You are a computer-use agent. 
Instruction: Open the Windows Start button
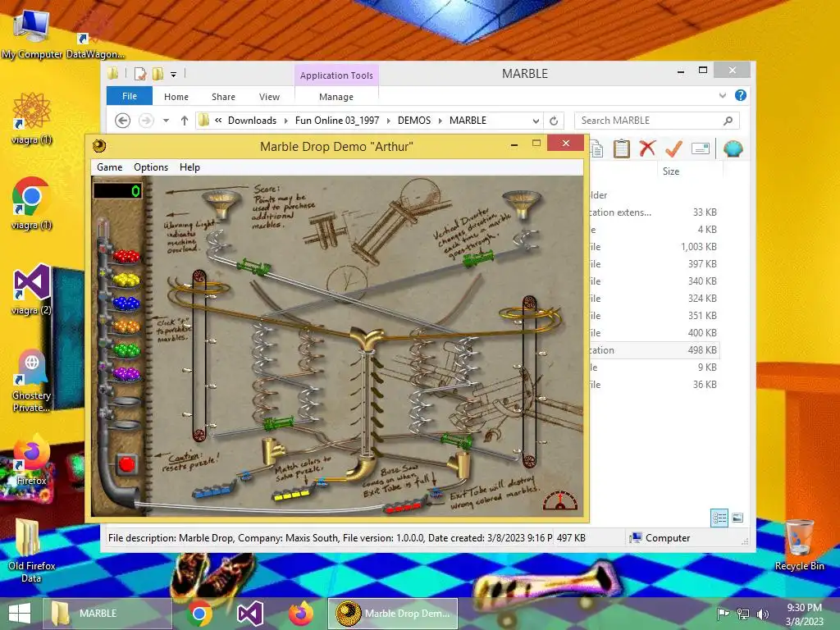[x=20, y=614]
